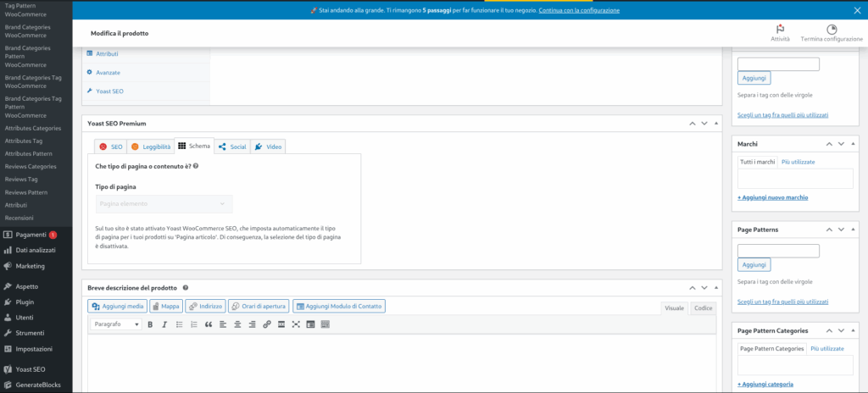Open the Social tab in Yoast
Screen dimensions: 868x393
pos(232,147)
